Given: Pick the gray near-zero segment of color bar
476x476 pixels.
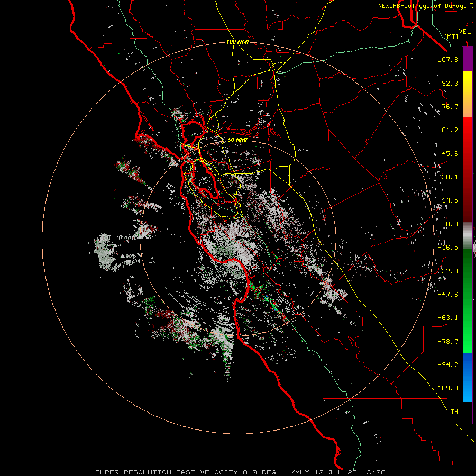Looking at the screenshot, I should 467,235.
